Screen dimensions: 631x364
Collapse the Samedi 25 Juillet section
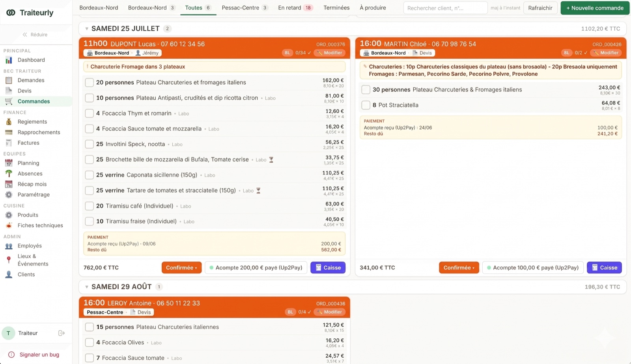point(87,29)
